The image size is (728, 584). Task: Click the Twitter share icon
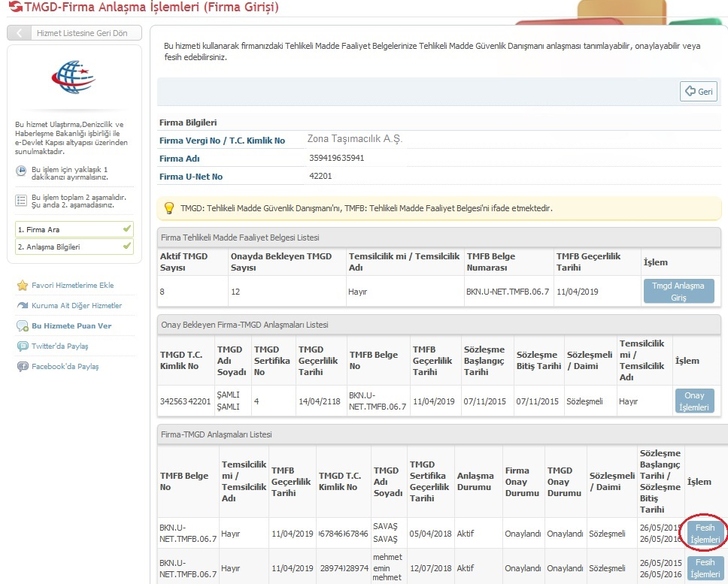[x=23, y=346]
